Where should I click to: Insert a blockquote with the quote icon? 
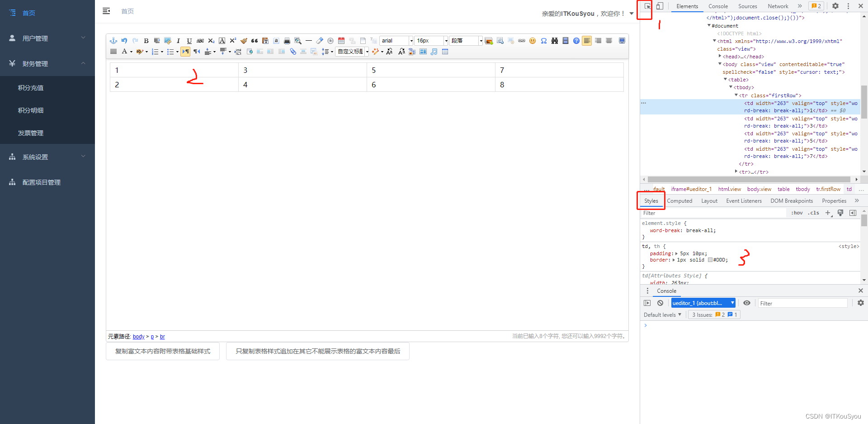[255, 41]
